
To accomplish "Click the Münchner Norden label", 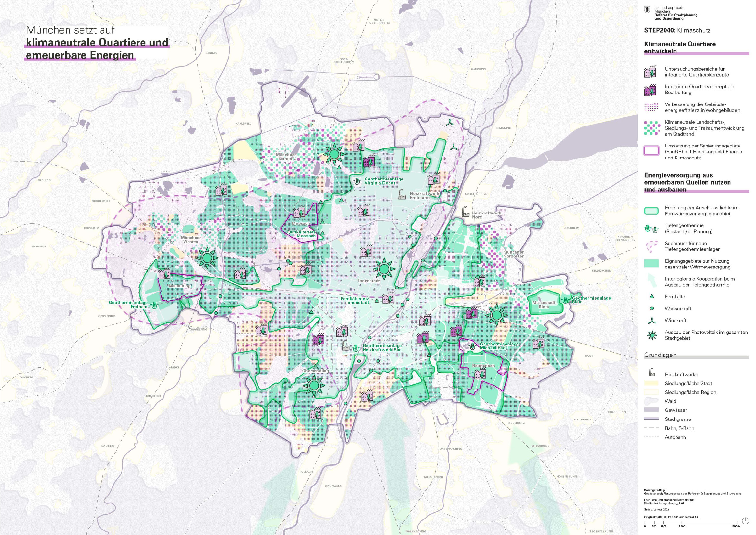I will coord(286,157).
